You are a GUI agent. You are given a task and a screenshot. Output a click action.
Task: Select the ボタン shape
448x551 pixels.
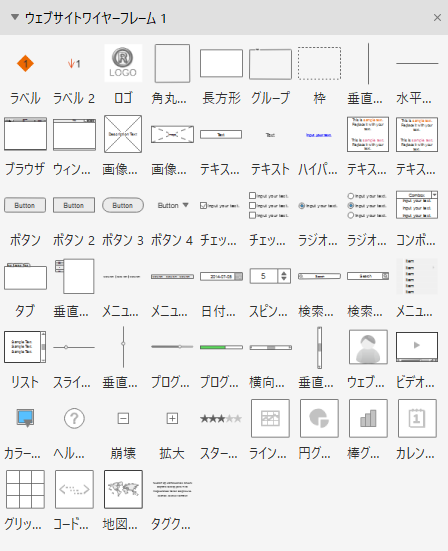click(x=25, y=205)
